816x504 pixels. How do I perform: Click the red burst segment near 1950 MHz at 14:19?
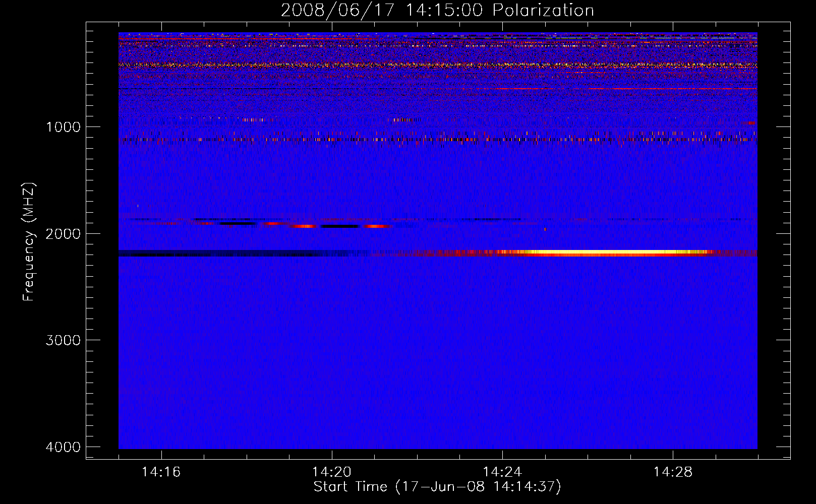pyautogui.click(x=304, y=226)
